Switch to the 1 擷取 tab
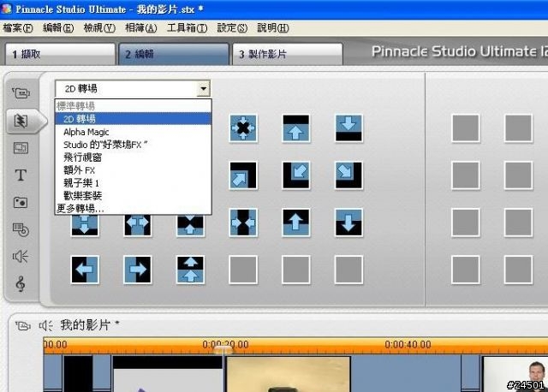The width and height of the screenshot is (548, 392). tap(60, 54)
